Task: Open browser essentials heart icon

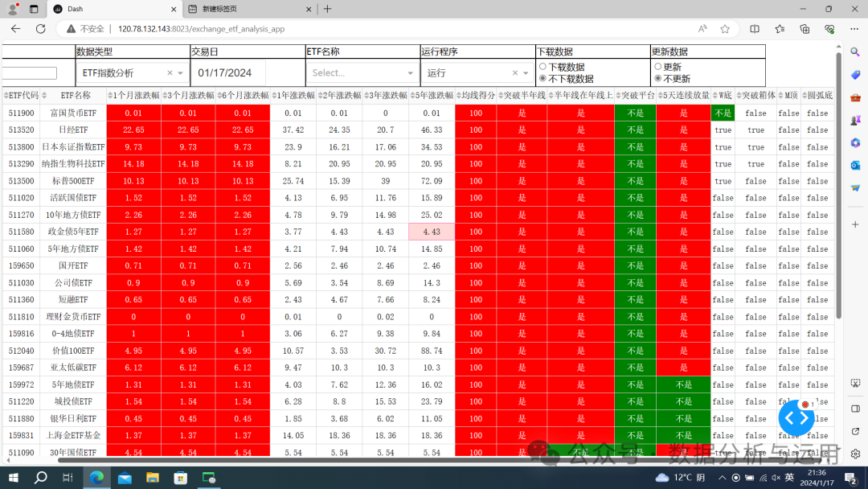Action: (x=829, y=29)
